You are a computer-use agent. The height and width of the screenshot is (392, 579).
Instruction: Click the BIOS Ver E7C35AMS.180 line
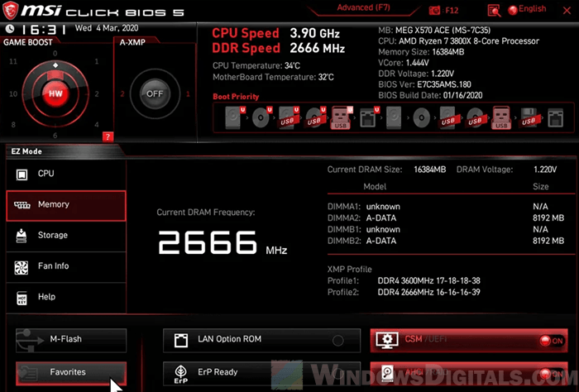point(424,84)
